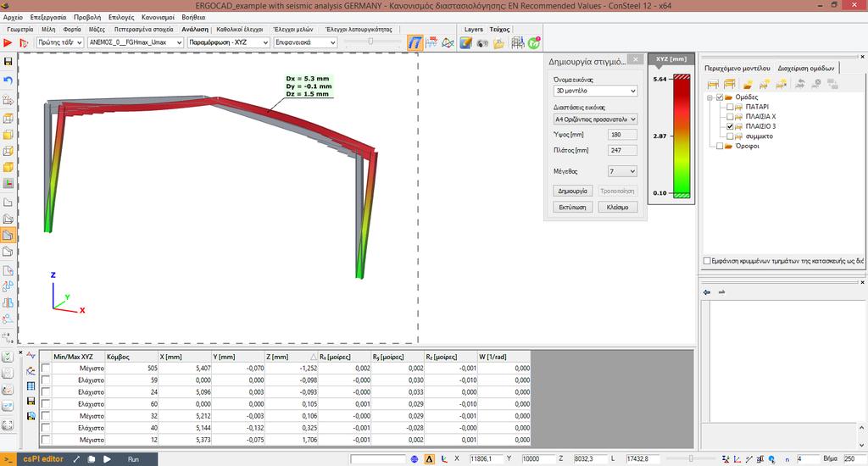Click the new folder icon in groups toolbar

coord(748,84)
